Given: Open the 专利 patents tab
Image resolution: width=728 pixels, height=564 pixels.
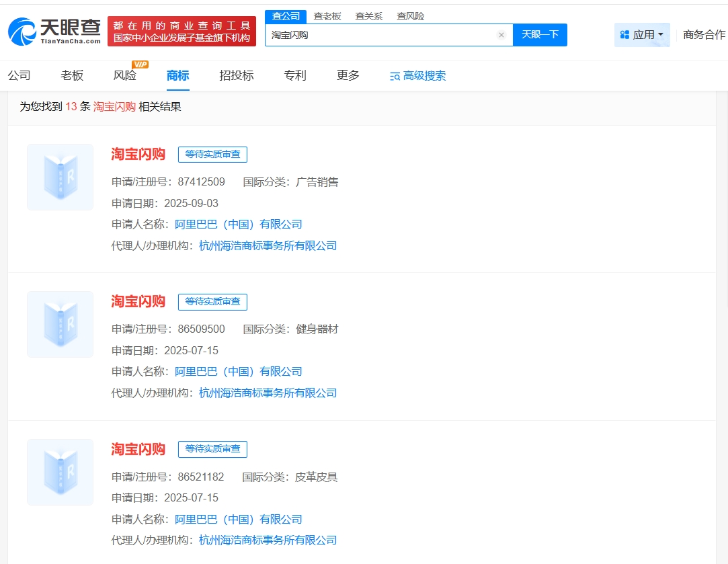Looking at the screenshot, I should coord(295,75).
